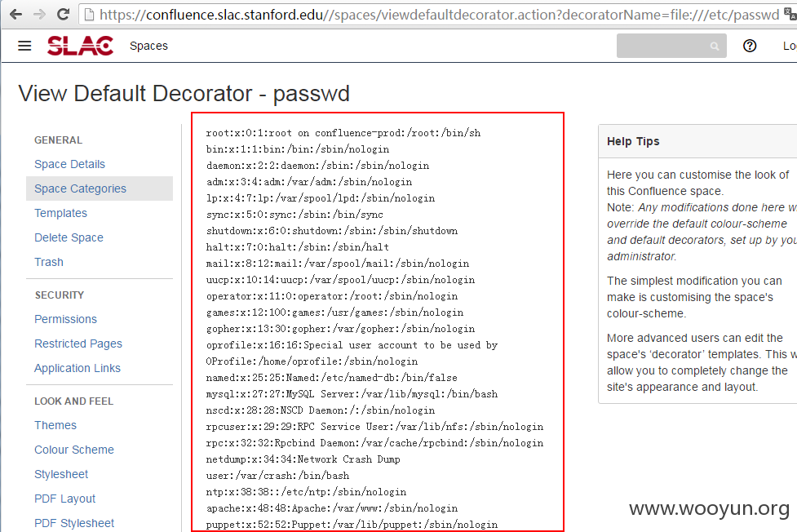Click the 'ntp:x:38:38' line
Screen dimensions: 797x532
[306, 492]
